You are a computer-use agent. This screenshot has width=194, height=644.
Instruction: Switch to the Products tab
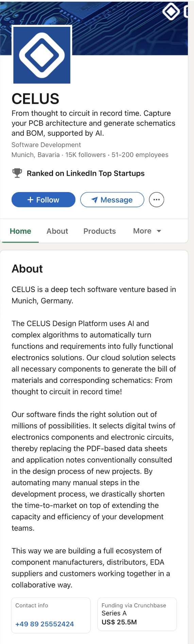(100, 231)
